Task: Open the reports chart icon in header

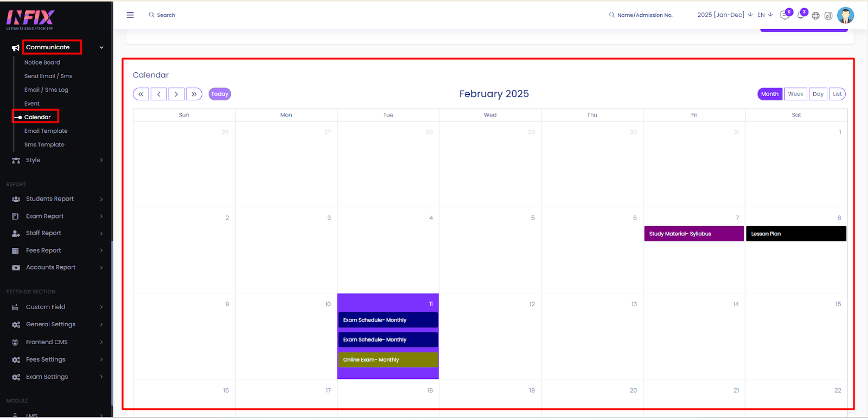Action: [x=828, y=16]
